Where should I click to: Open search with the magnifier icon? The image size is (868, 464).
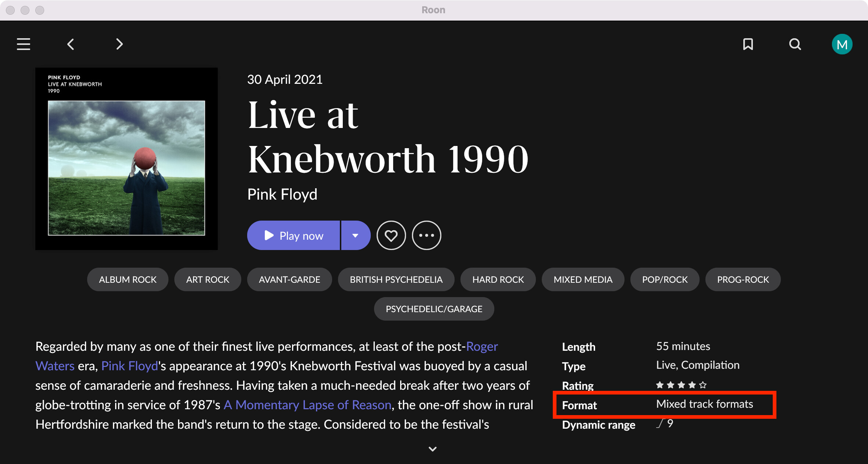coord(795,44)
